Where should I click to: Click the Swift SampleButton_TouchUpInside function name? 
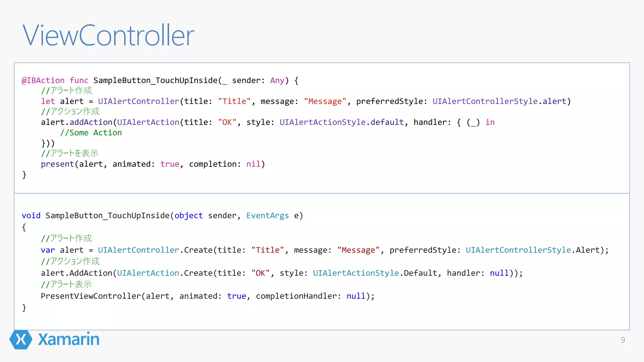coord(156,80)
